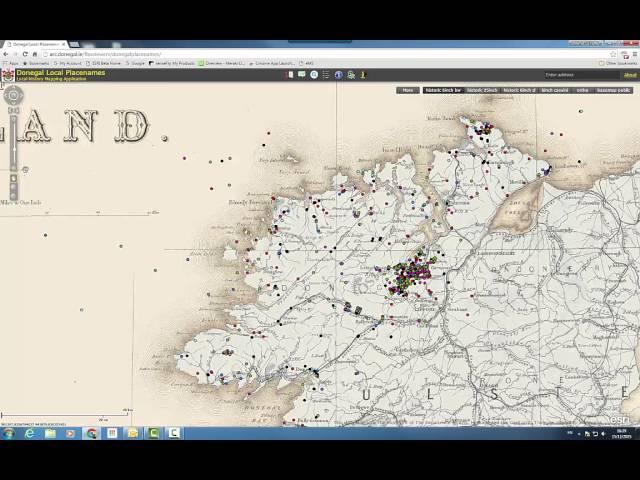Click the marker cluster at Malin Head
This screenshot has height=480, width=640.
tap(482, 129)
